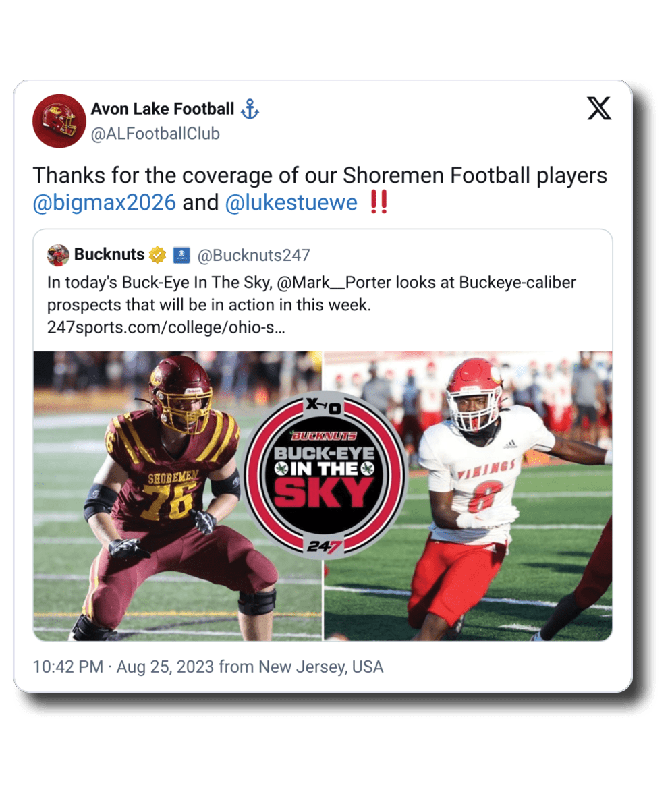Open the Shoremen number 76 player photo
Viewport: 672px width, 794px height.
[177, 497]
